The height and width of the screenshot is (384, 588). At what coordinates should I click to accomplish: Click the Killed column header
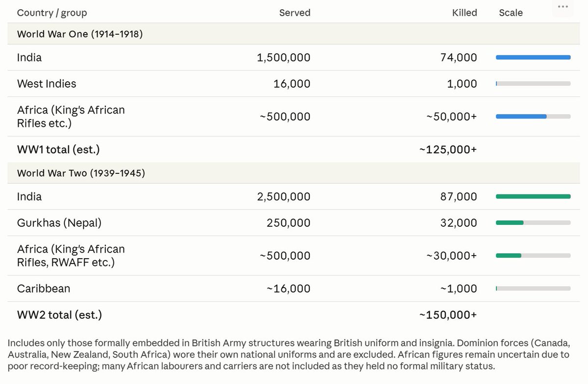point(465,13)
